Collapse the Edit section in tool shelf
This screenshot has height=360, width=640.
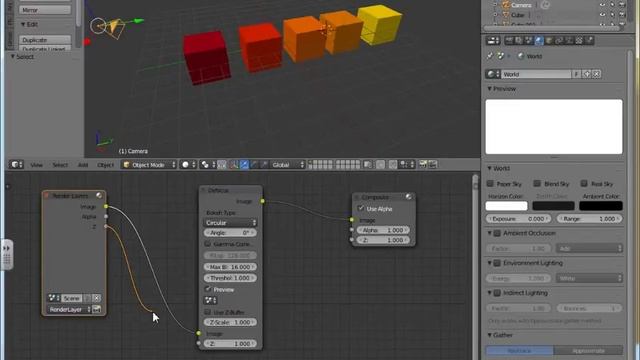click(23, 24)
